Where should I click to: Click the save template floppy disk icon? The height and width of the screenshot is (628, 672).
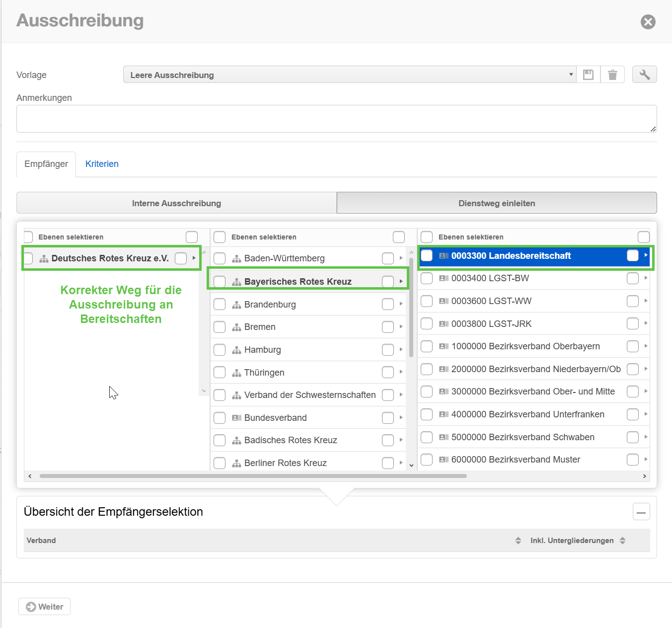tap(588, 75)
